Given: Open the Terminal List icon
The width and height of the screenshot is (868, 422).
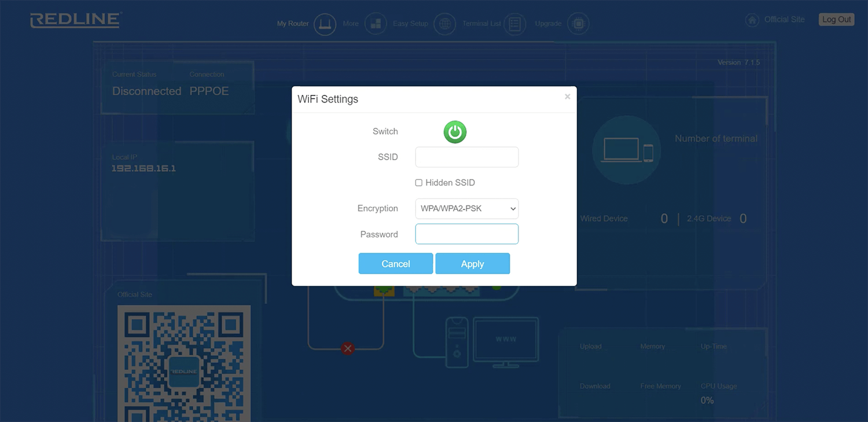Looking at the screenshot, I should point(514,24).
